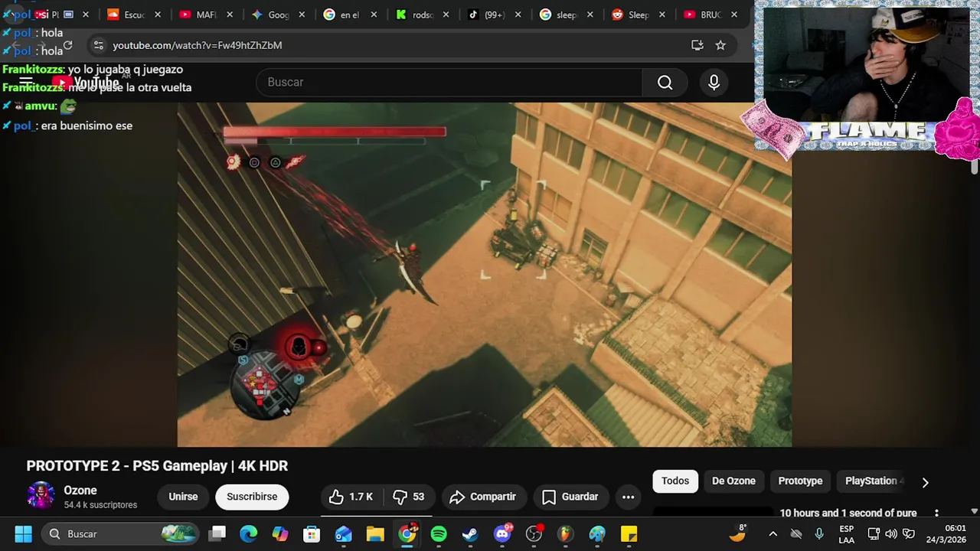Bookmark this page with star icon
Viewport: 980px width, 551px height.
click(x=720, y=45)
